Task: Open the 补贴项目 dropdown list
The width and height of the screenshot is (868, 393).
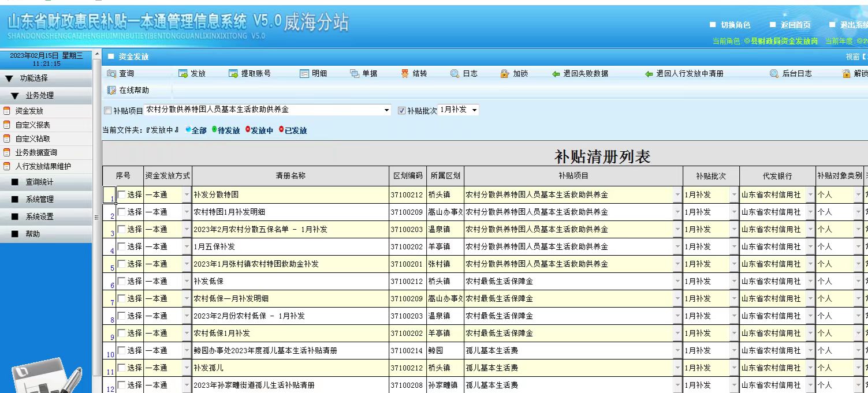Action: click(386, 110)
